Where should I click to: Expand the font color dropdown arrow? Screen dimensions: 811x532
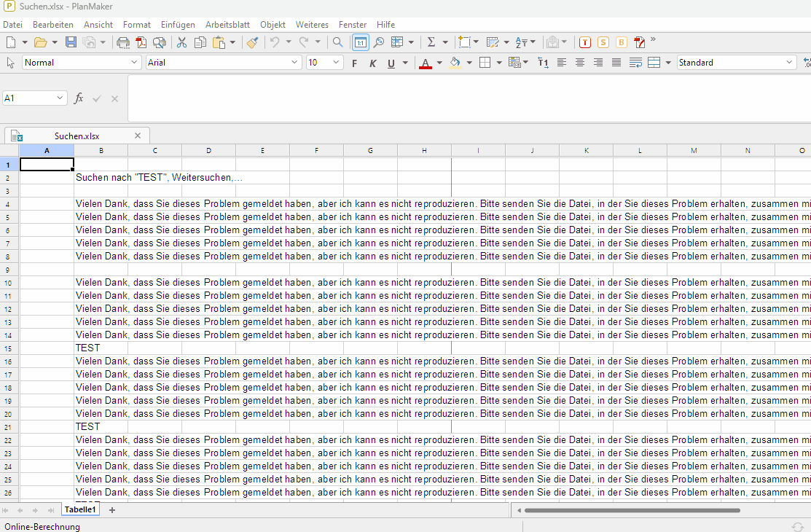[x=439, y=63]
